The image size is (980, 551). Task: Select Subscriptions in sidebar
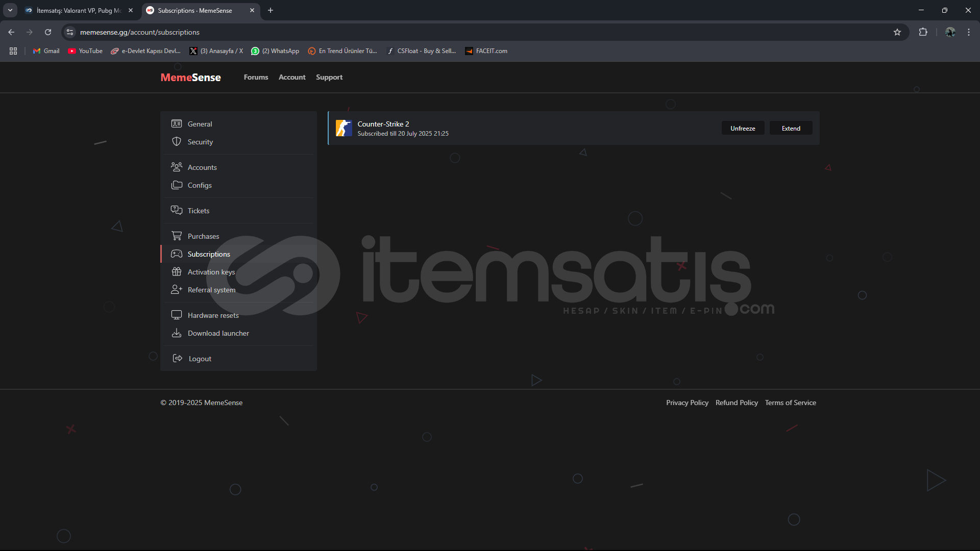(238, 254)
